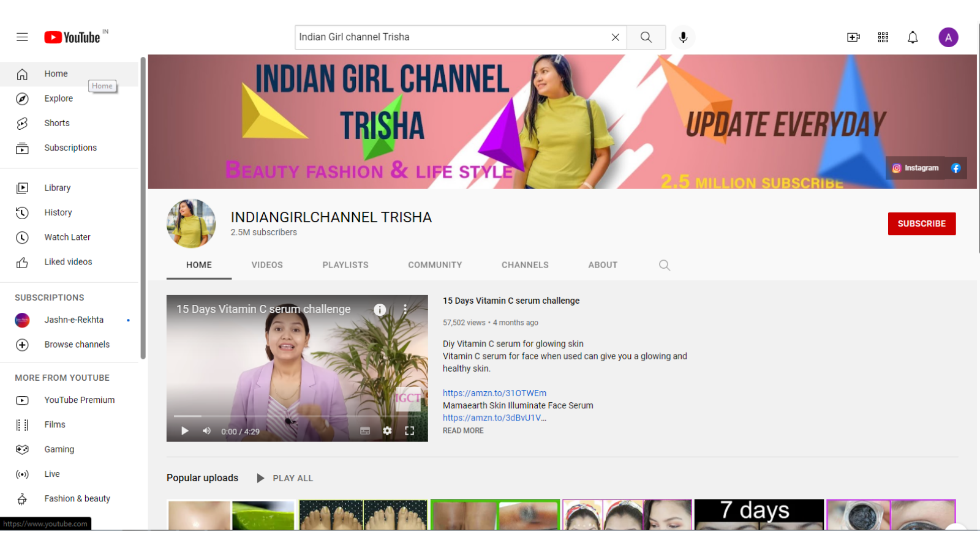Toggle subtitles in the video player

click(364, 430)
